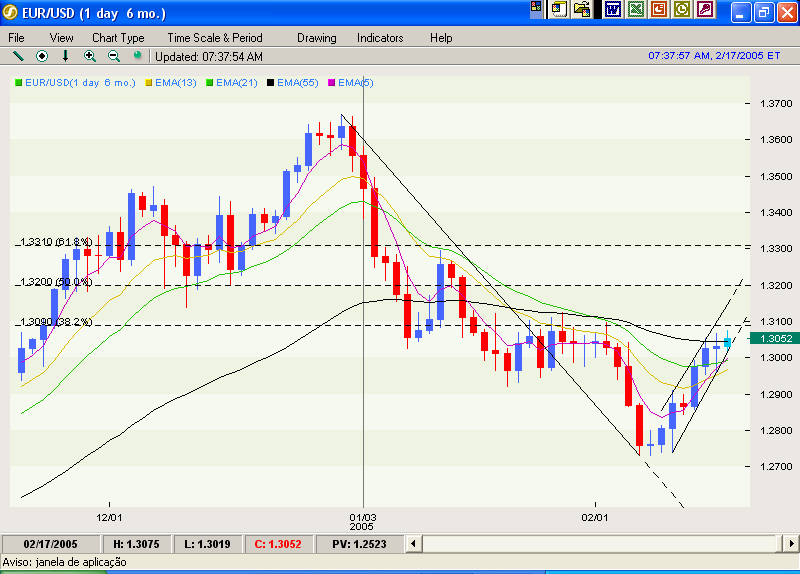800x574 pixels.
Task: Launch Microsoft Word from the shortcut bar
Action: [613, 9]
